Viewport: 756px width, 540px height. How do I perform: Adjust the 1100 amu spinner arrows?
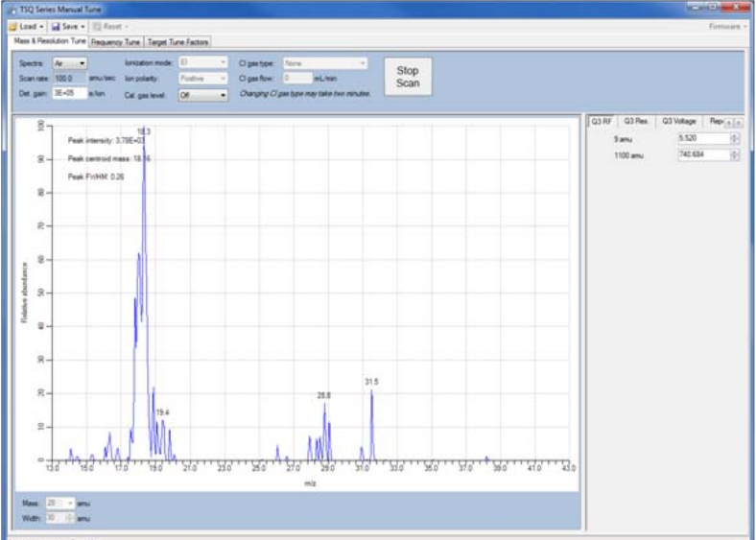click(735, 155)
